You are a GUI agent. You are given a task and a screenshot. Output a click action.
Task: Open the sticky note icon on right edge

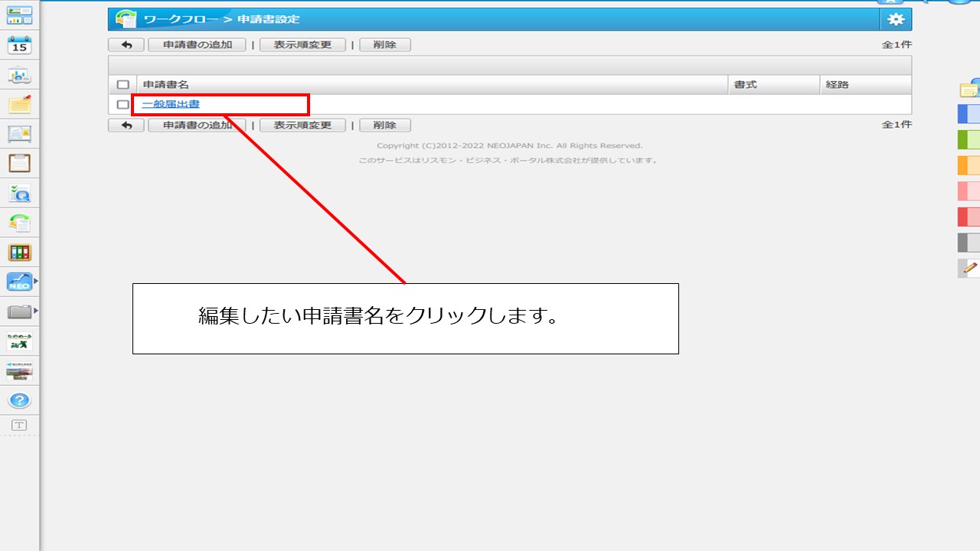(970, 88)
